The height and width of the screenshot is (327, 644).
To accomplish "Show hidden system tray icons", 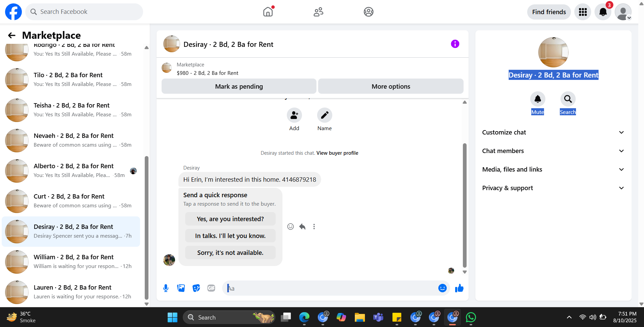I will pyautogui.click(x=569, y=317).
